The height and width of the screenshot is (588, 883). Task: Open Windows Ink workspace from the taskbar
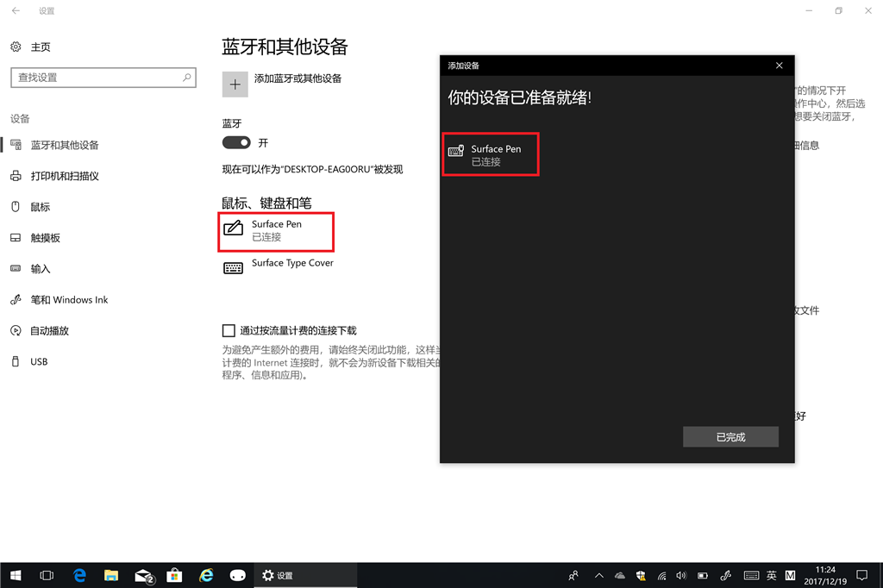[725, 575]
